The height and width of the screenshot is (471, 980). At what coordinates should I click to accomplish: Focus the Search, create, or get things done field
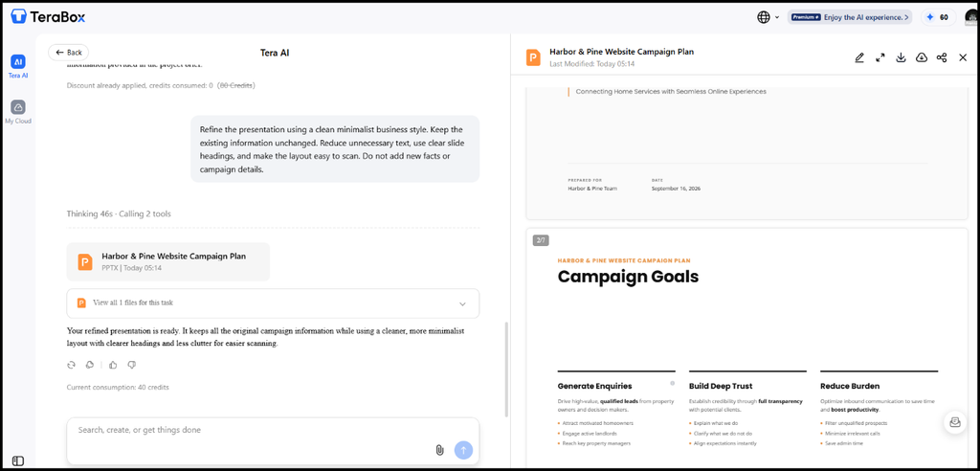point(273,441)
